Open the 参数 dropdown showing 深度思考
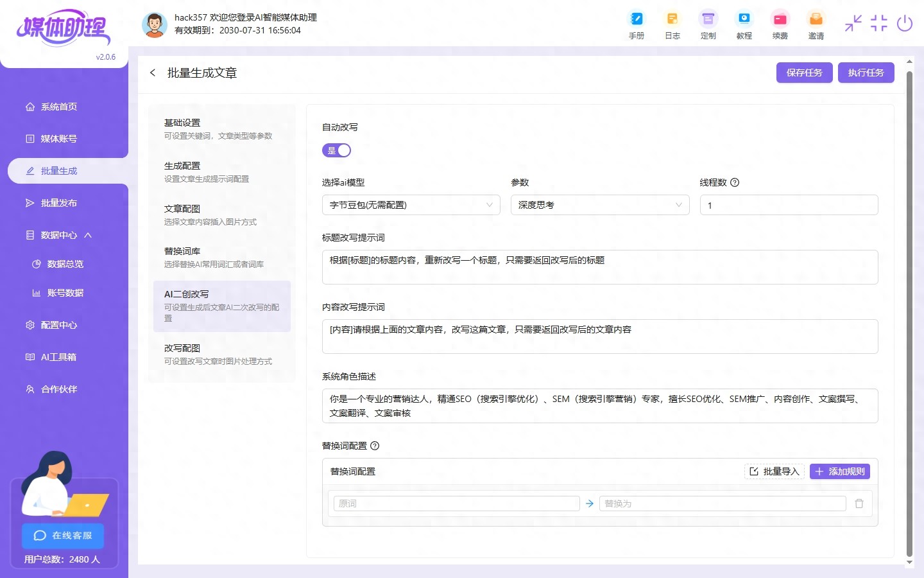This screenshot has width=924, height=578. (x=600, y=205)
